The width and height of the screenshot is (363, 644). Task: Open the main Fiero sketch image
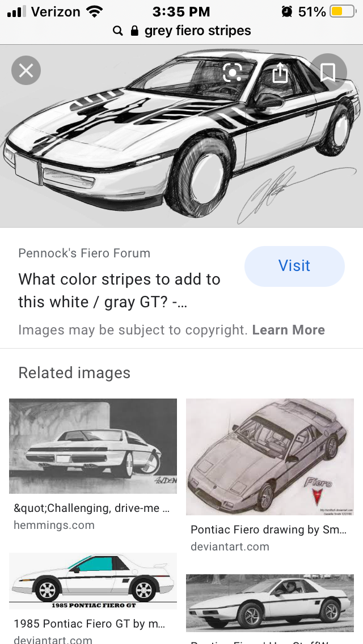[x=181, y=136]
